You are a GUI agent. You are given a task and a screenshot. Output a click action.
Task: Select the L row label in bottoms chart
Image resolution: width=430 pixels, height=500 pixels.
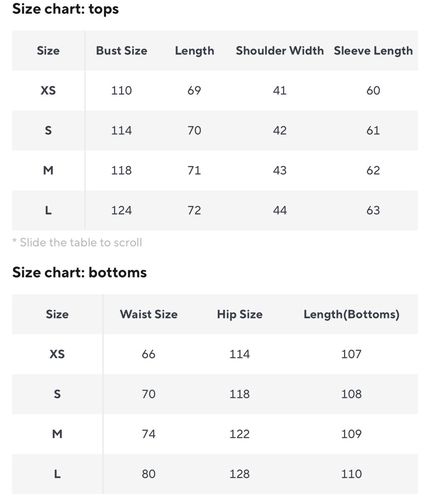57,474
